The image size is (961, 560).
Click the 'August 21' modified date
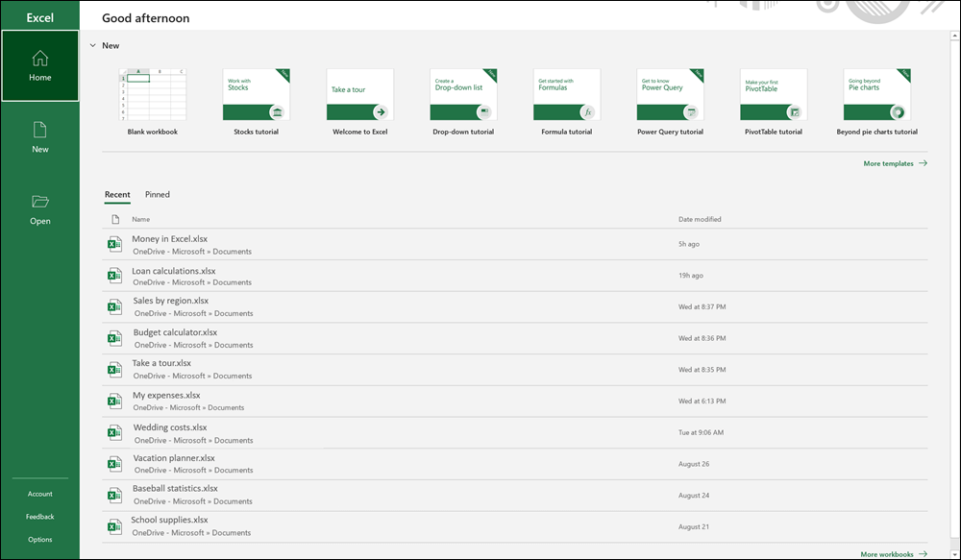pos(694,527)
